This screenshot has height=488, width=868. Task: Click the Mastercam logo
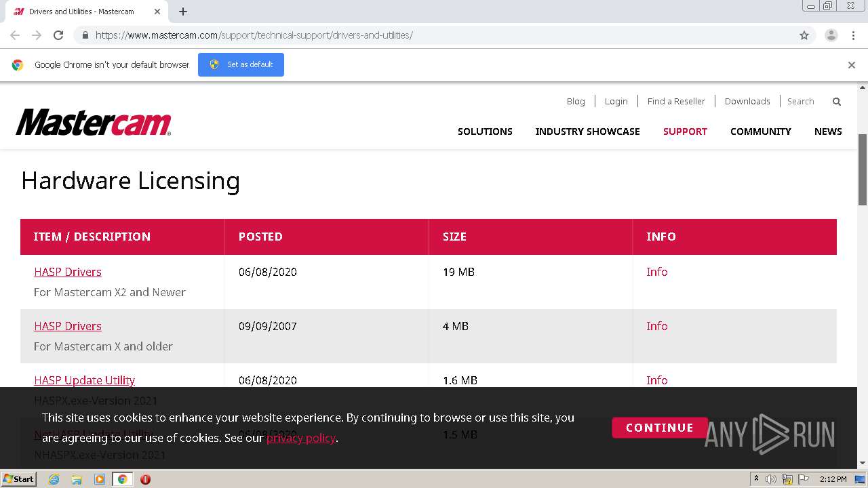click(94, 123)
